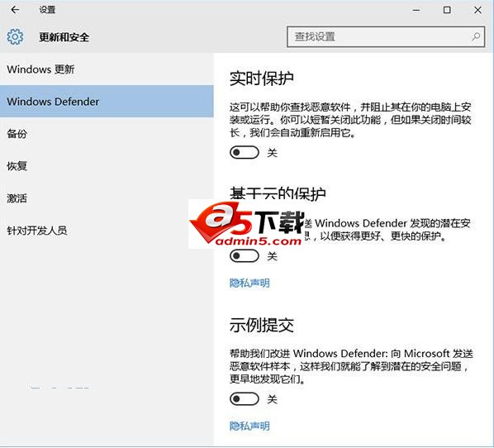
Task: Maximize the settings window
Action: tap(447, 10)
